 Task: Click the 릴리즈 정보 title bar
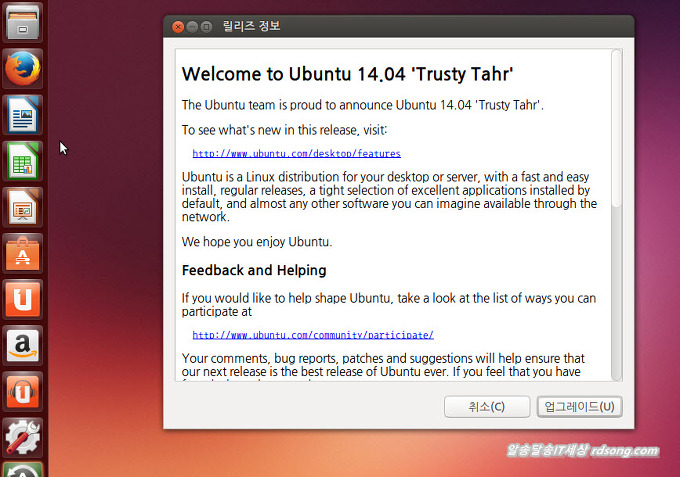400,27
